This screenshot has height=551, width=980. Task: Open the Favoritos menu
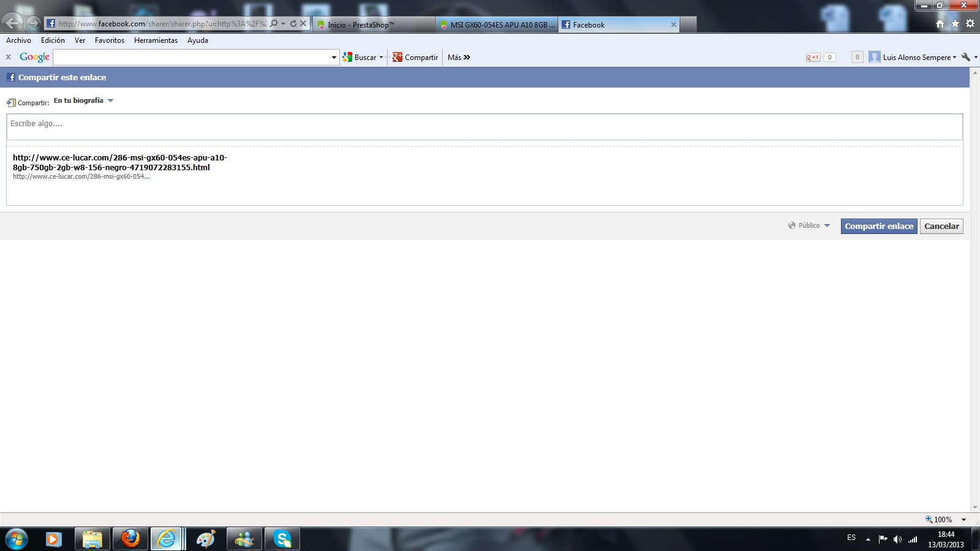(110, 40)
